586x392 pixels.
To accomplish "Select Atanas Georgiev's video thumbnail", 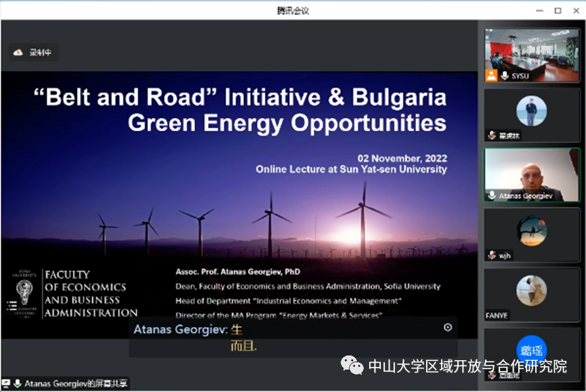I will [x=531, y=175].
